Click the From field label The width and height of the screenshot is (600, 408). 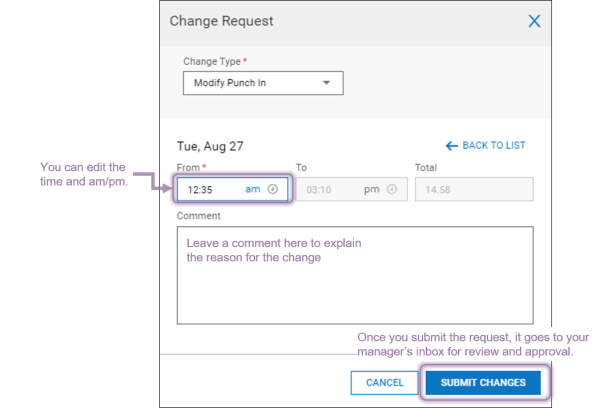[190, 167]
